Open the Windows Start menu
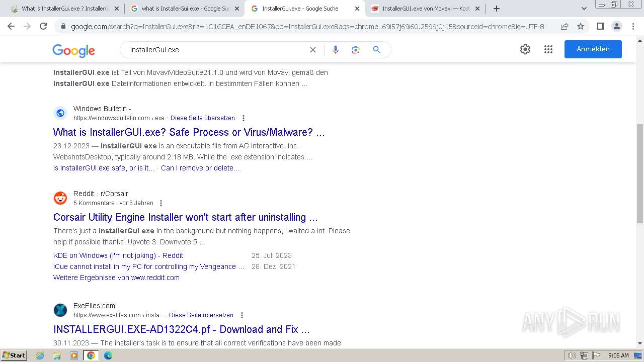The height and width of the screenshot is (362, 644). tap(14, 355)
